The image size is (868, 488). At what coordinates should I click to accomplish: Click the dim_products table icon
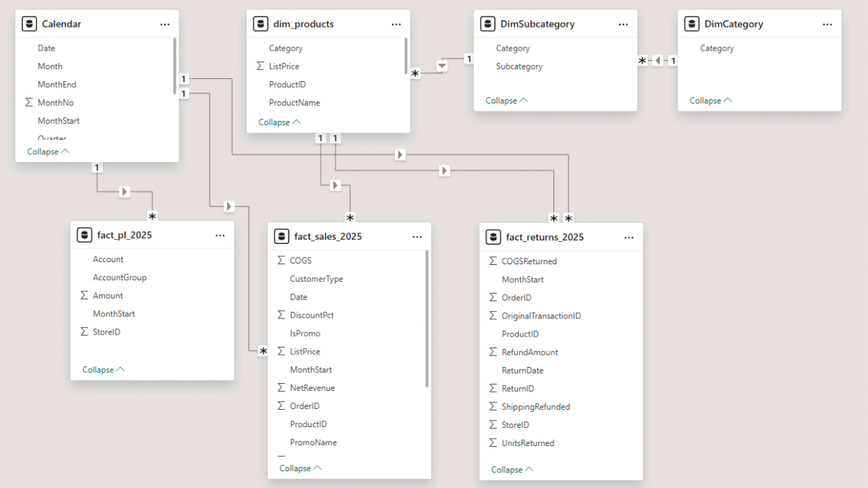click(260, 24)
